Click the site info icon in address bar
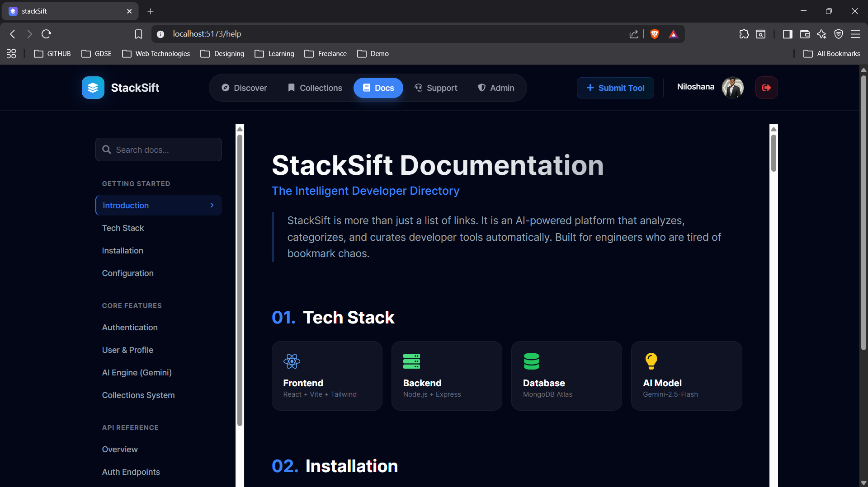The width and height of the screenshot is (868, 487). pos(160,34)
